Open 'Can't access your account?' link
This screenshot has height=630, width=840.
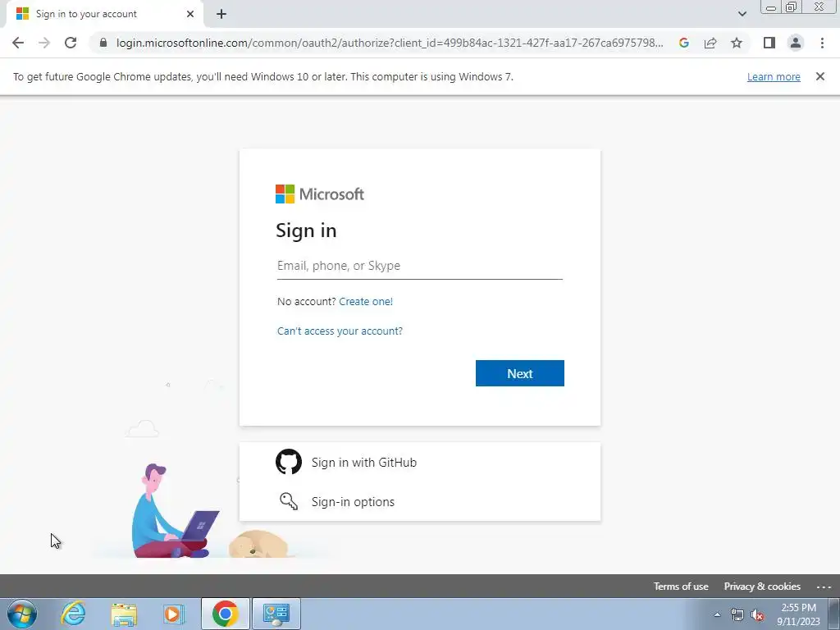340,331
